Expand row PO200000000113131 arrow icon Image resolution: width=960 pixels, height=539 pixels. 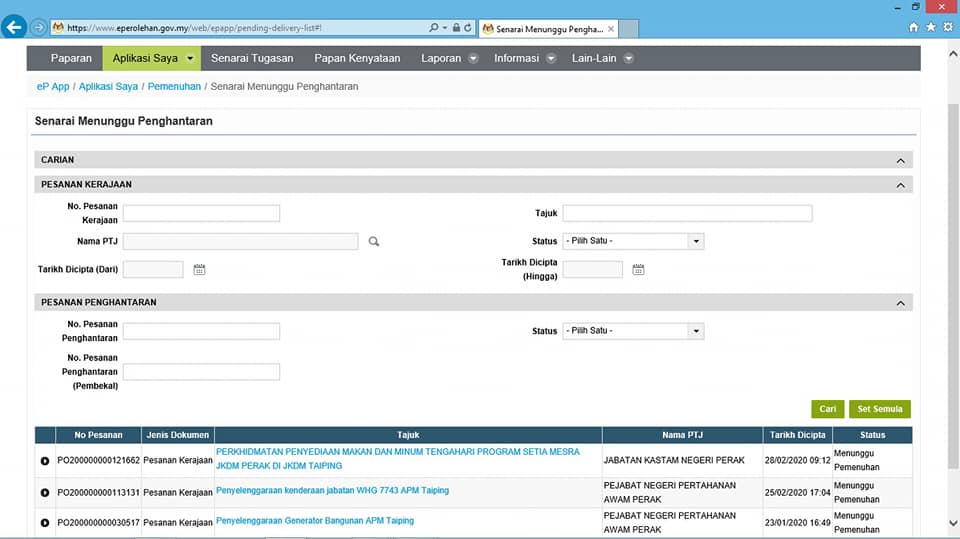(45, 492)
